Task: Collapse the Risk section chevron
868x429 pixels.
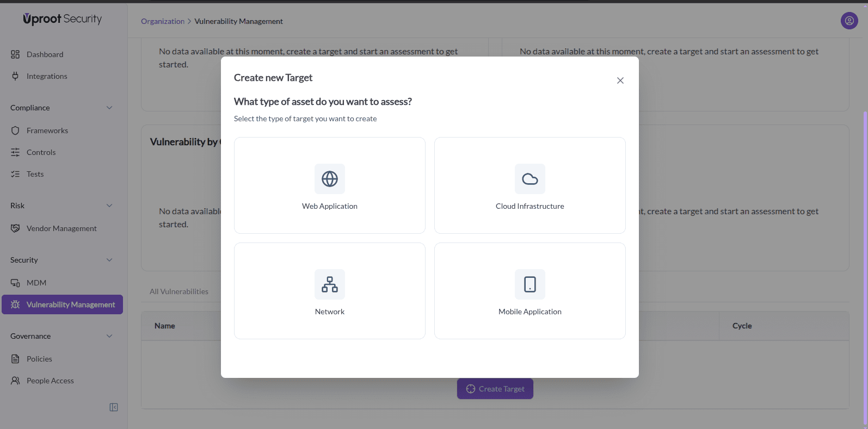Action: 109,206
